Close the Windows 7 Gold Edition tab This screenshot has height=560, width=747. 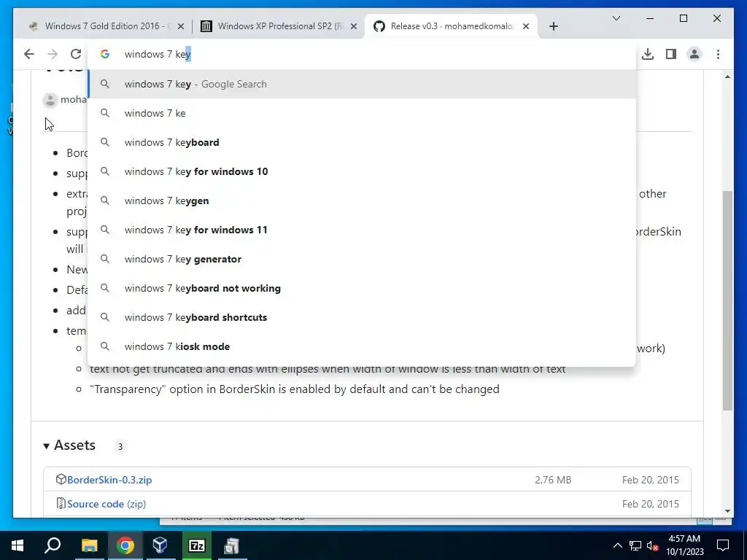(x=181, y=27)
